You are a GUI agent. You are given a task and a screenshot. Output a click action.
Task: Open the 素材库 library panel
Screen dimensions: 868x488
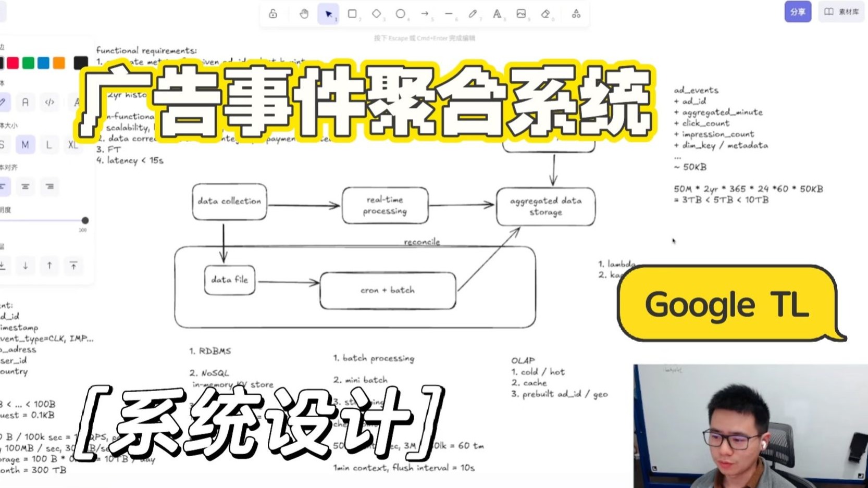tap(841, 11)
